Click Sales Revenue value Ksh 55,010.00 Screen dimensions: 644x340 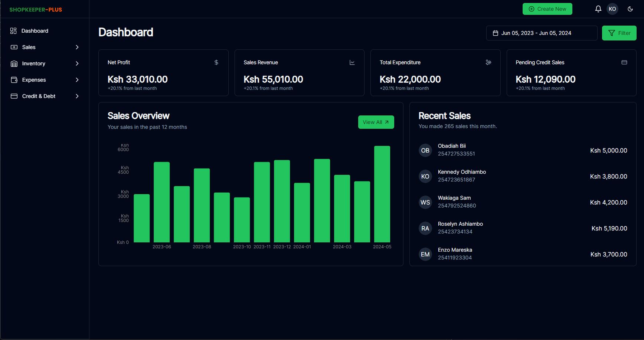[274, 79]
